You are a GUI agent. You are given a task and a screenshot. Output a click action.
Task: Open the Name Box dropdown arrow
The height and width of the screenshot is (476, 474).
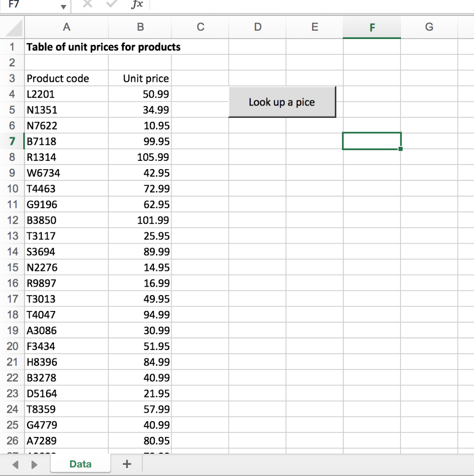63,7
